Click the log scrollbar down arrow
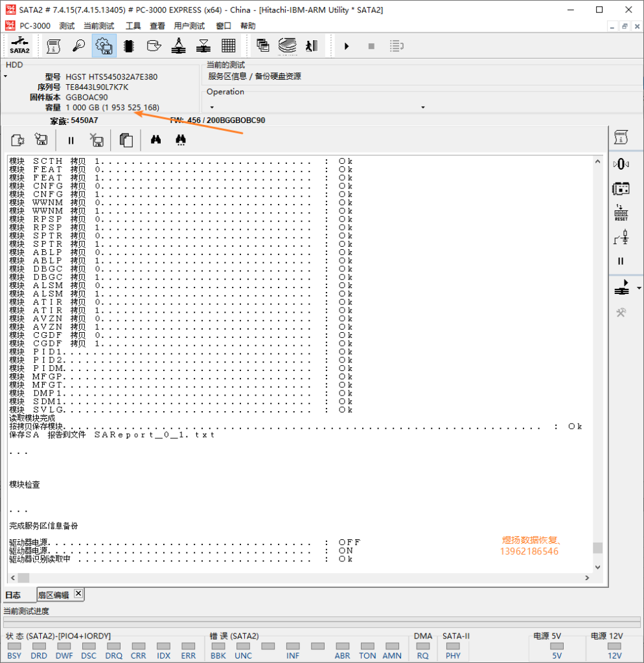Image resolution: width=644 pixels, height=663 pixels. pyautogui.click(x=597, y=567)
